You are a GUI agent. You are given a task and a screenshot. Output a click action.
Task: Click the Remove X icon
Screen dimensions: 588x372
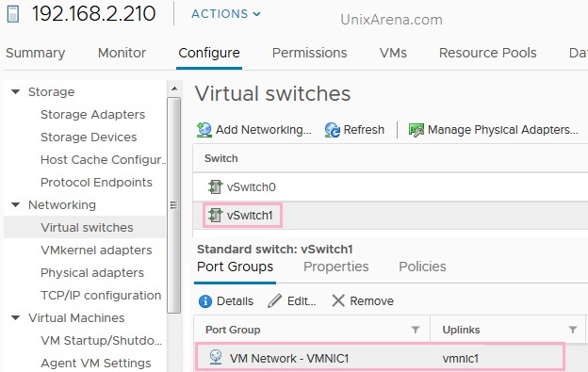point(338,300)
